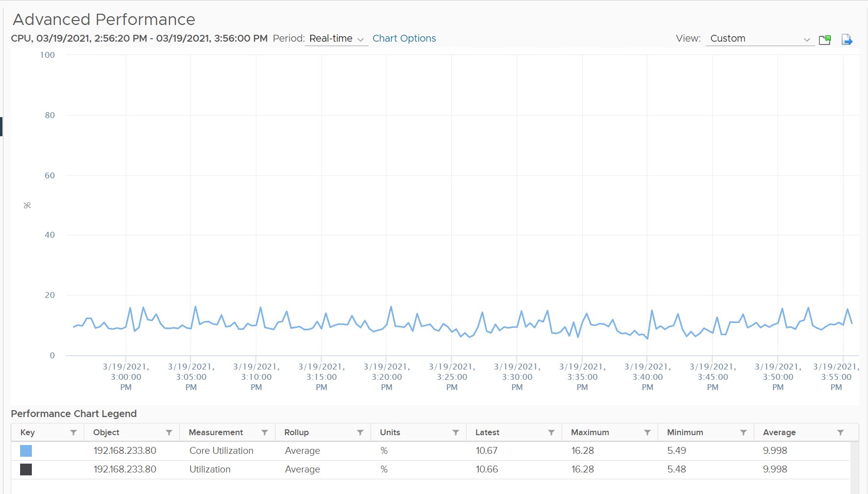Filter the Rollup column
This screenshot has height=494, width=868.
click(360, 432)
